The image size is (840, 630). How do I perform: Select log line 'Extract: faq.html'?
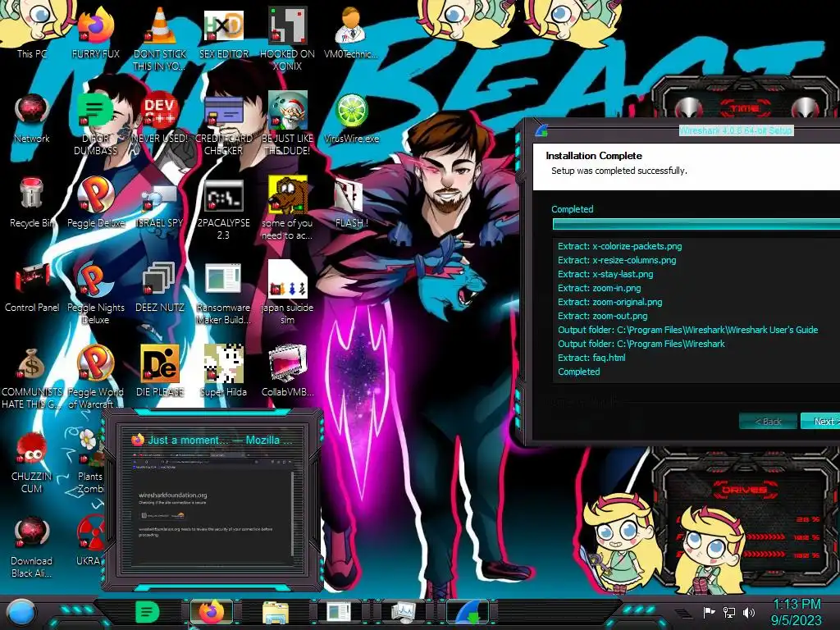591,358
